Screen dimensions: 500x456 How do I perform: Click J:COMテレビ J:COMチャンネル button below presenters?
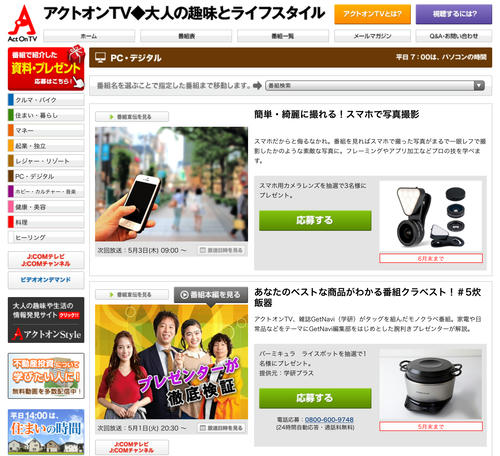(132, 447)
